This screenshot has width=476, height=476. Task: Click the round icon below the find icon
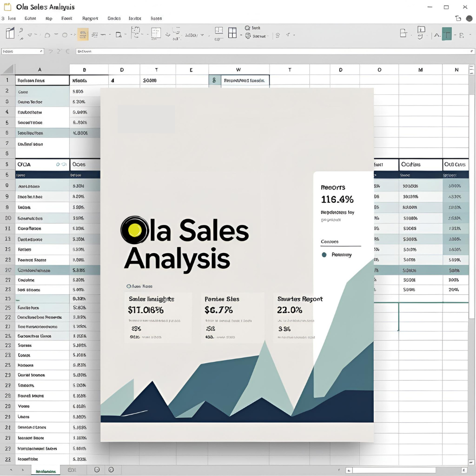click(x=248, y=36)
